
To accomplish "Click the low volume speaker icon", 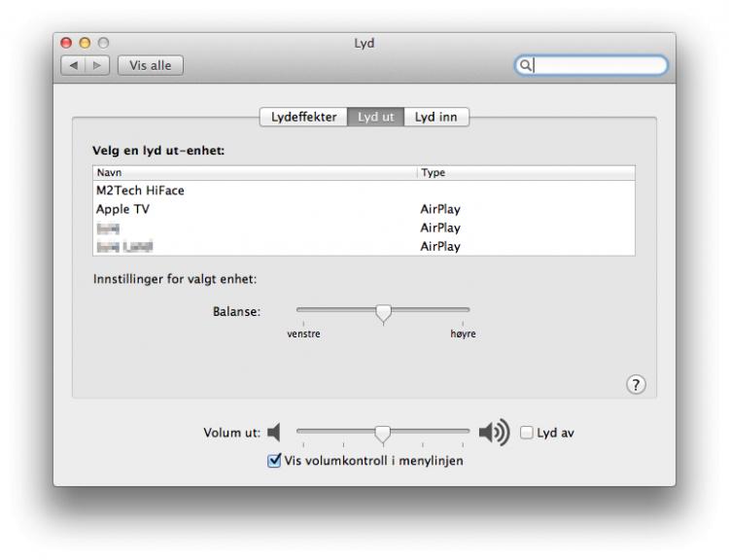I will coord(274,433).
